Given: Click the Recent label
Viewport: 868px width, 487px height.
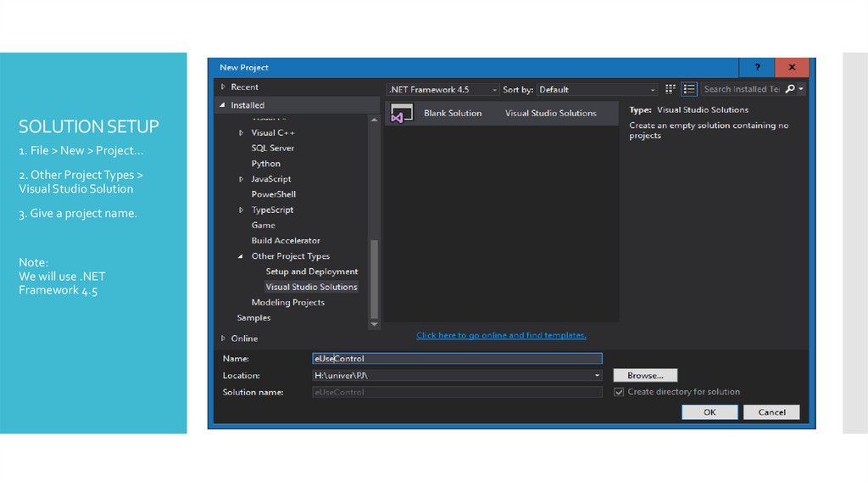Looking at the screenshot, I should 244,87.
